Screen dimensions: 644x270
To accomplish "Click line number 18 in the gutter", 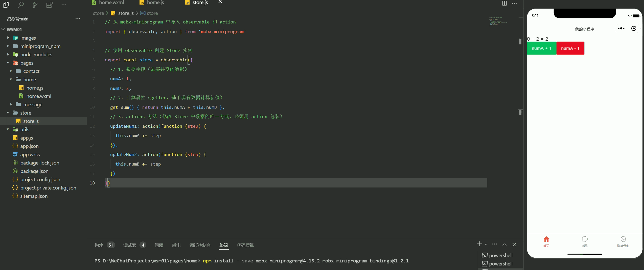I will pyautogui.click(x=92, y=183).
